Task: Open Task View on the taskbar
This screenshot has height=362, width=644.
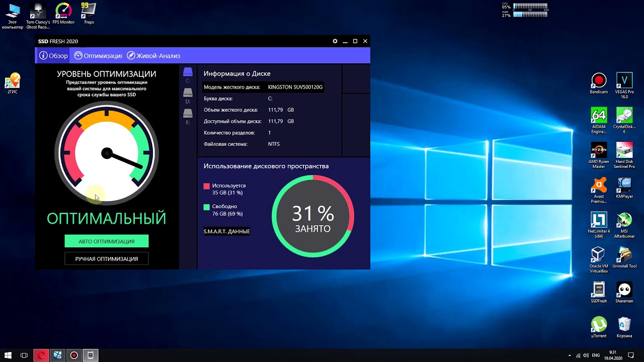Action: point(24,355)
